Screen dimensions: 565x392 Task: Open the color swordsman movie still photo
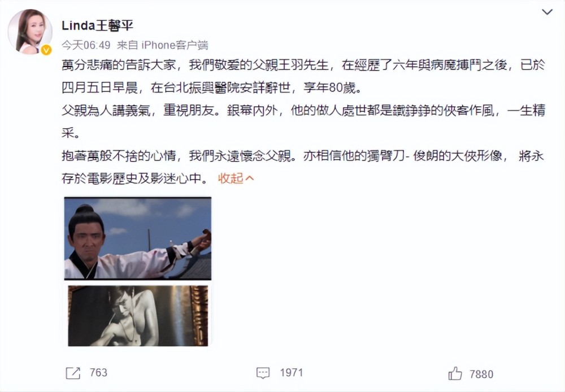coord(138,238)
